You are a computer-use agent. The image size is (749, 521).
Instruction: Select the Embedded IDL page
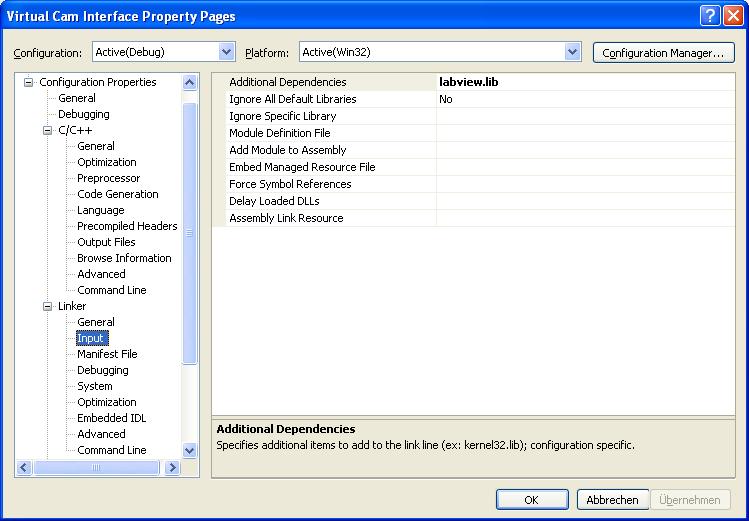click(111, 418)
